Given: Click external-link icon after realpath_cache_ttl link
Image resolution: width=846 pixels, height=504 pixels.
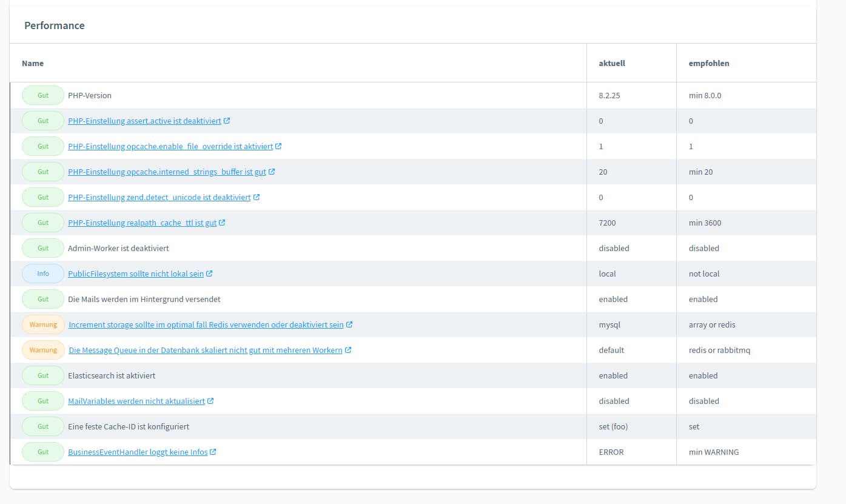Looking at the screenshot, I should 222,223.
